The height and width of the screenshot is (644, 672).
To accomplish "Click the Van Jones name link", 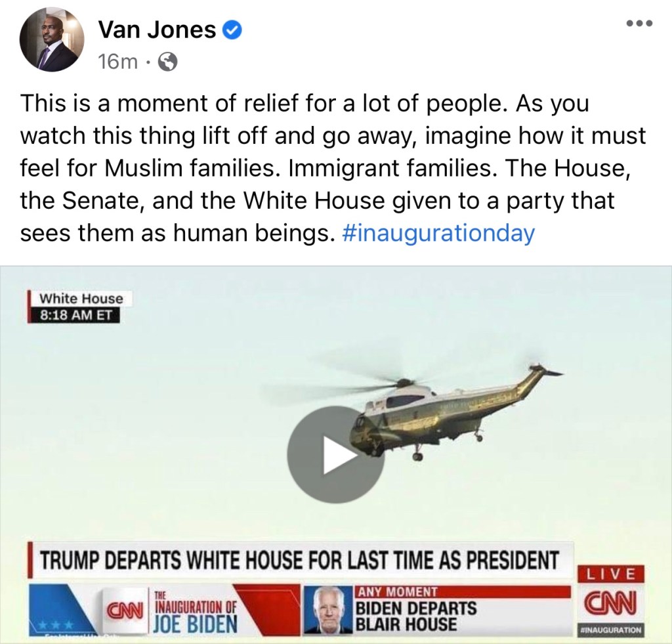I will pyautogui.click(x=157, y=30).
